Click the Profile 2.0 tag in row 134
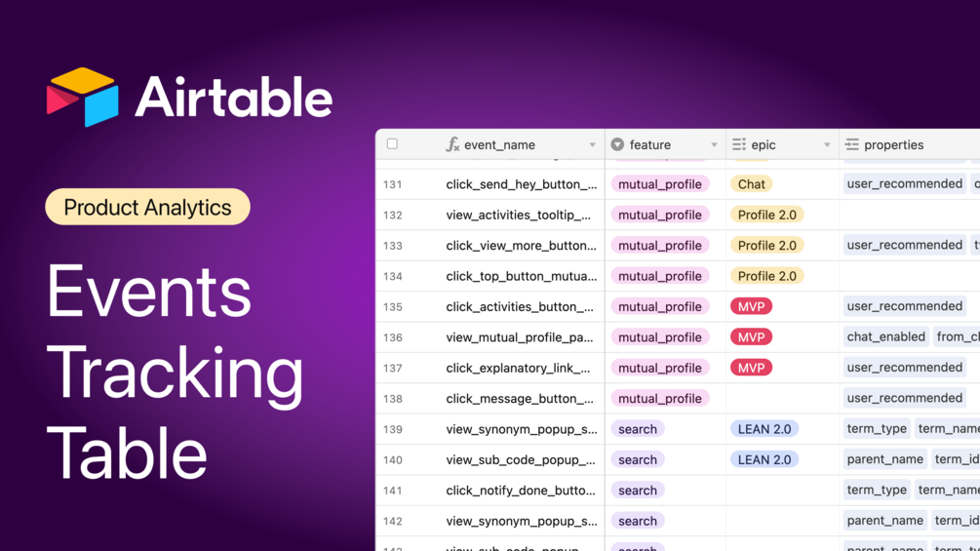This screenshot has width=980, height=551. pos(766,276)
